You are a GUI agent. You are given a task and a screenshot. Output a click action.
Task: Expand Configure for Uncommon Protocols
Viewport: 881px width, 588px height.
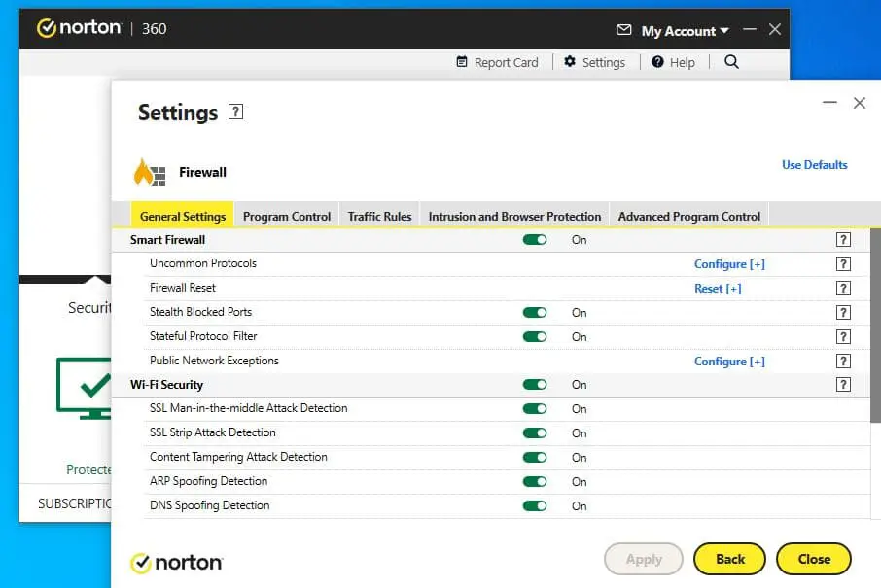(729, 264)
